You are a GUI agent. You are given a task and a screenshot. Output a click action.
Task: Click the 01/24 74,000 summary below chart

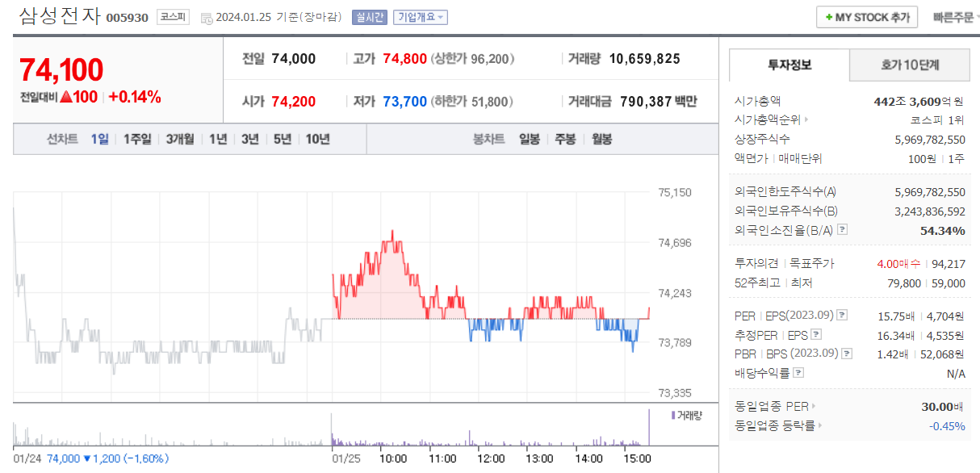90,458
